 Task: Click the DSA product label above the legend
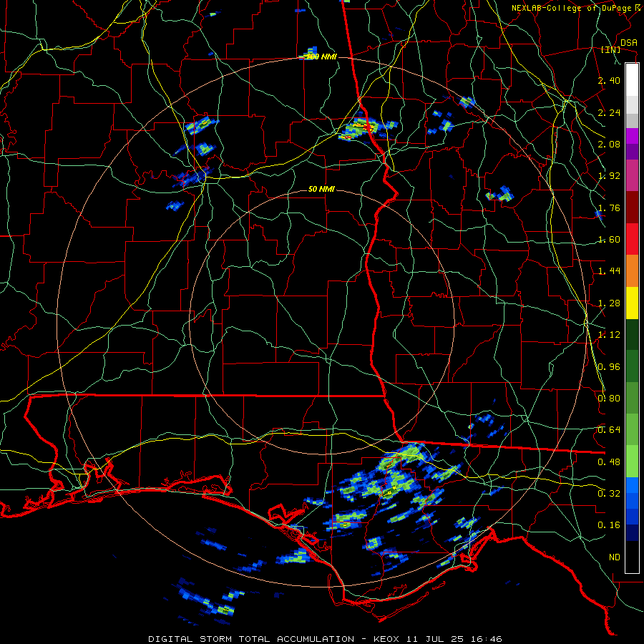click(628, 42)
